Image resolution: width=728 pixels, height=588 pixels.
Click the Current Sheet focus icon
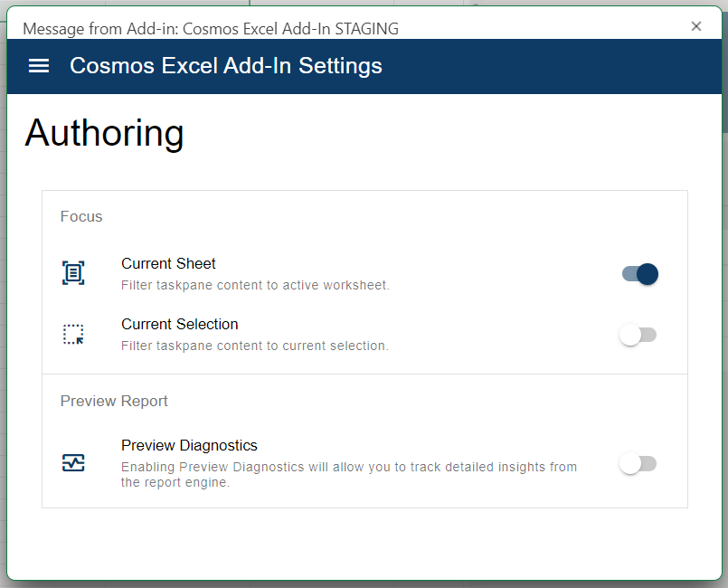pyautogui.click(x=73, y=273)
